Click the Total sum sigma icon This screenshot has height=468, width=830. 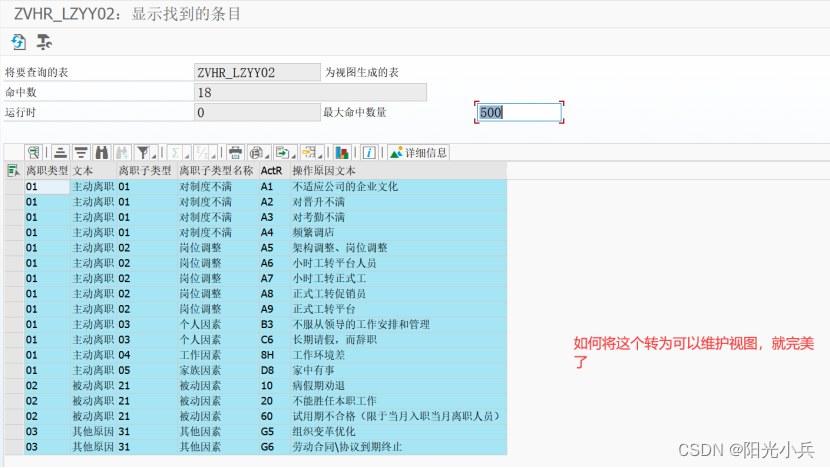[175, 153]
